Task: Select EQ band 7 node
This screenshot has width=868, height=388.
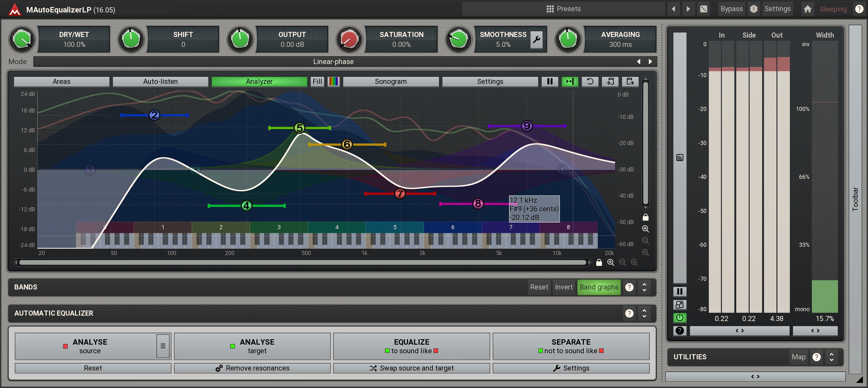Action: pos(400,194)
